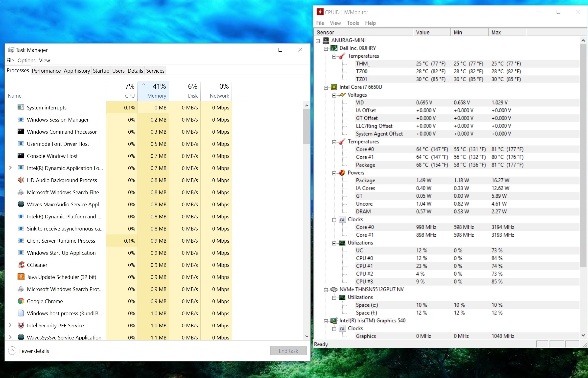Click the End task button
The image size is (588, 378).
288,351
